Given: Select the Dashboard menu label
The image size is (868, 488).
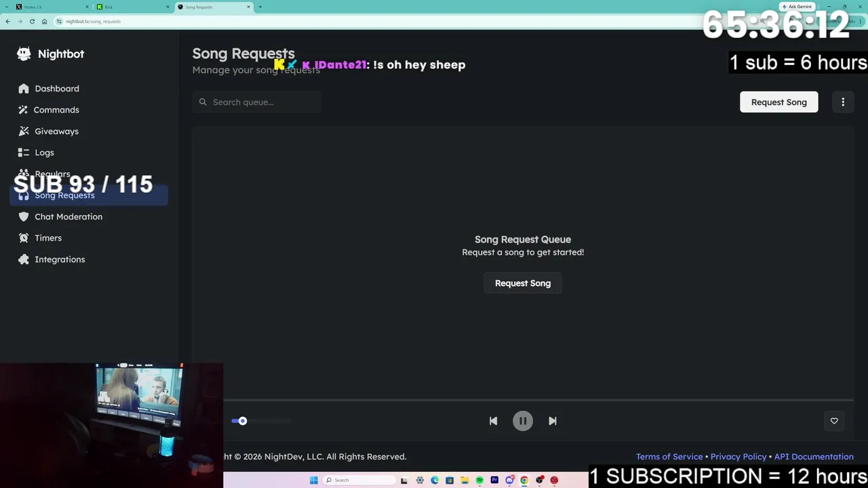Looking at the screenshot, I should (57, 89).
